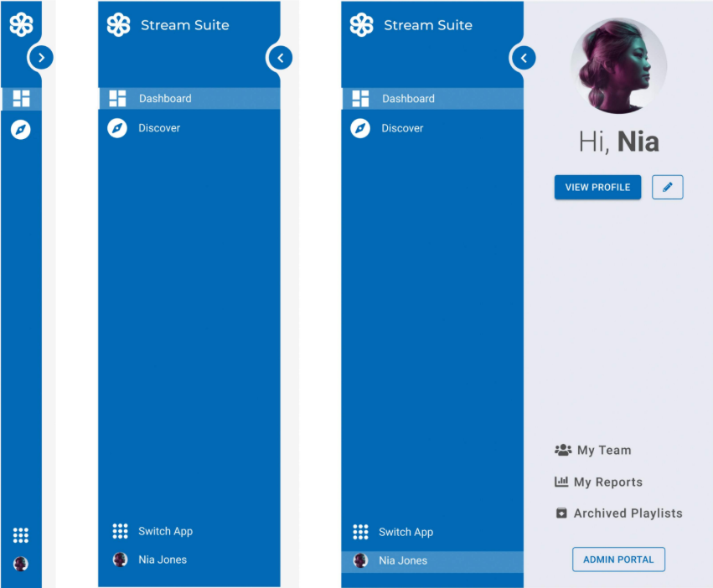This screenshot has width=713, height=588.
Task: Collapse the middle sidebar using its left chevron
Action: (x=281, y=58)
